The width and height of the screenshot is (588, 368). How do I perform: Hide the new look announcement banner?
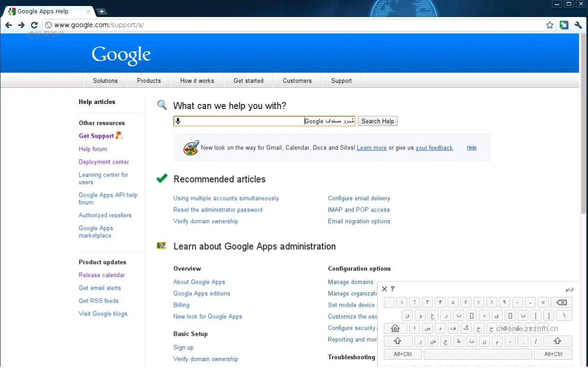pyautogui.click(x=471, y=148)
